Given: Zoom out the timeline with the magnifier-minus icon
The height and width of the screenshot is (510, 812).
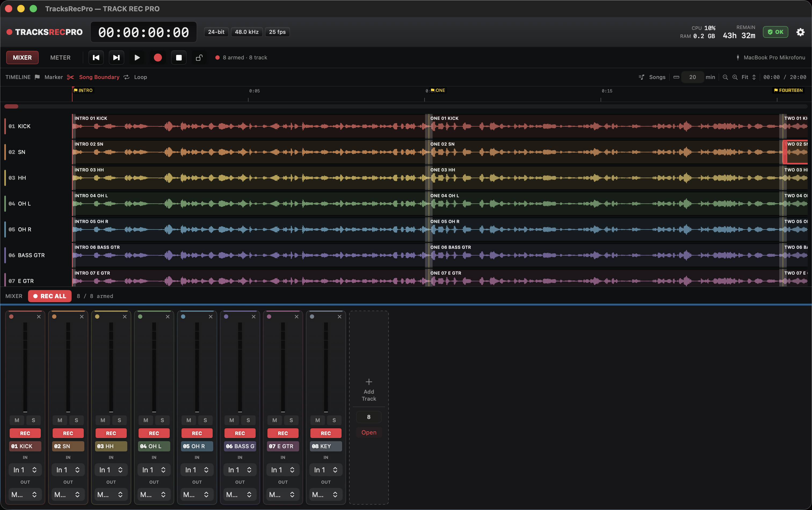Looking at the screenshot, I should click(725, 77).
